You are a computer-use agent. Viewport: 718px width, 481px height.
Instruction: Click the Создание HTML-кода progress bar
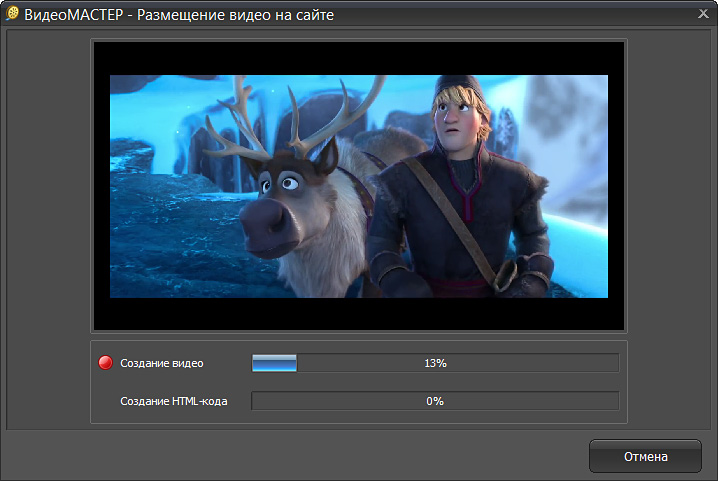pyautogui.click(x=435, y=401)
